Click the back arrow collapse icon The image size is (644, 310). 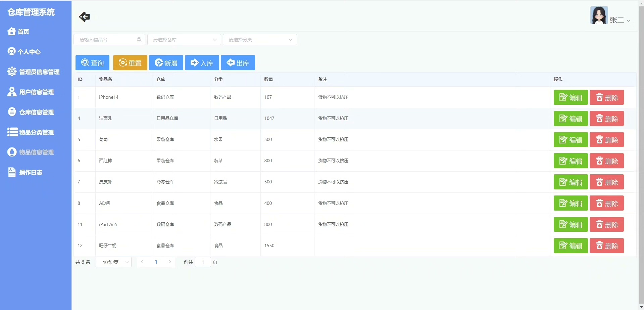[x=84, y=17]
